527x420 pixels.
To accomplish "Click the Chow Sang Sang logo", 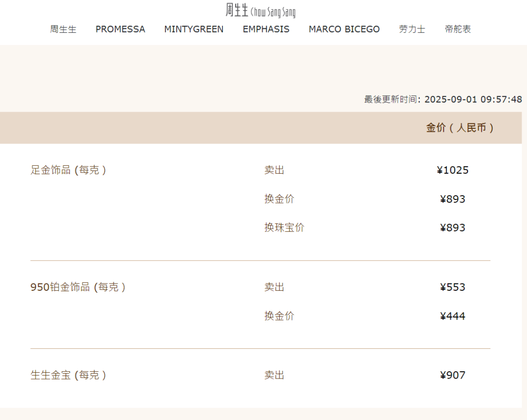I will [x=261, y=10].
